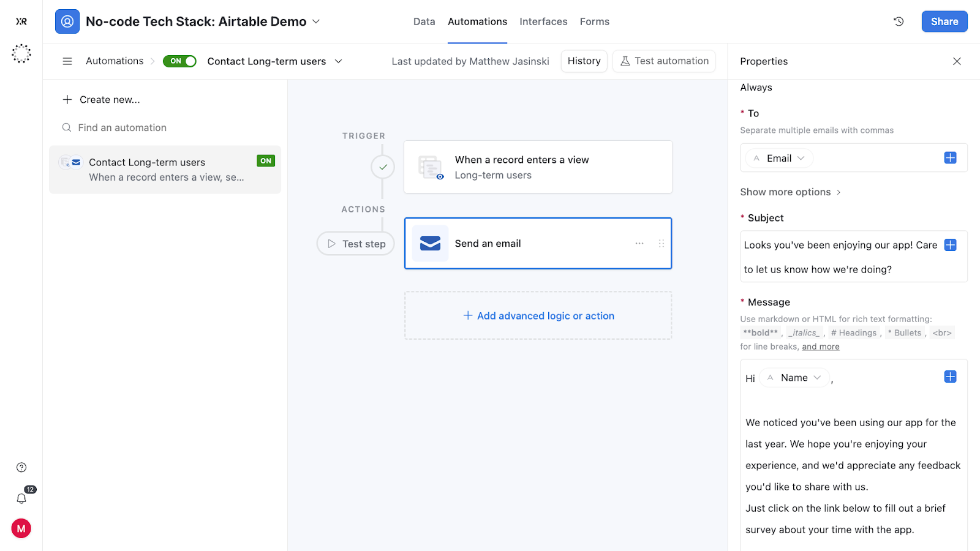Click the Share button
The image size is (980, 551).
point(944,21)
